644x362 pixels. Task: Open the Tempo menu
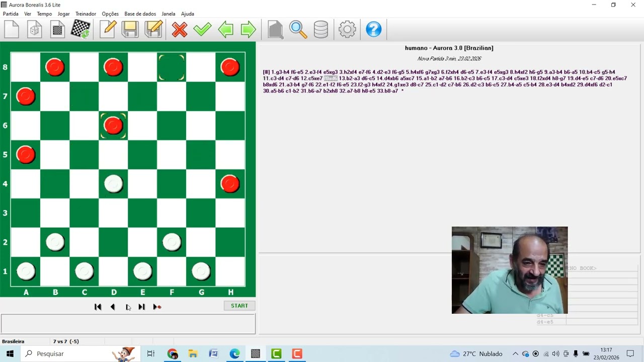(x=44, y=14)
